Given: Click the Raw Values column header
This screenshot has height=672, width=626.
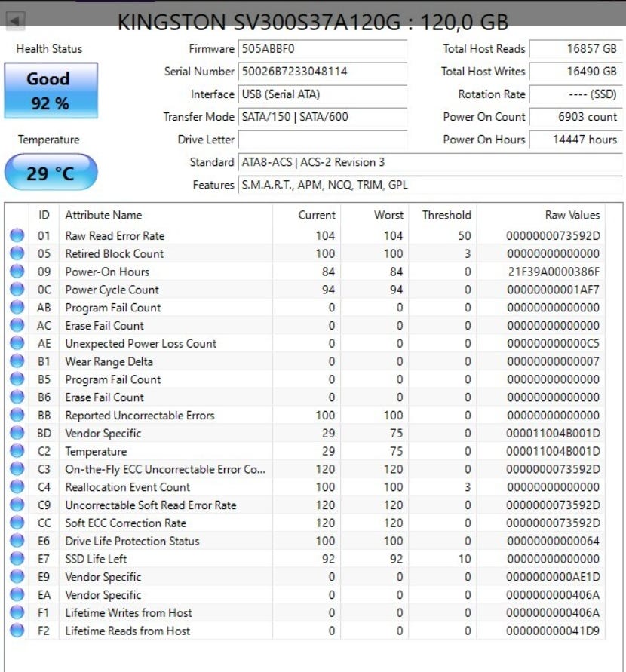Looking at the screenshot, I should (x=541, y=215).
